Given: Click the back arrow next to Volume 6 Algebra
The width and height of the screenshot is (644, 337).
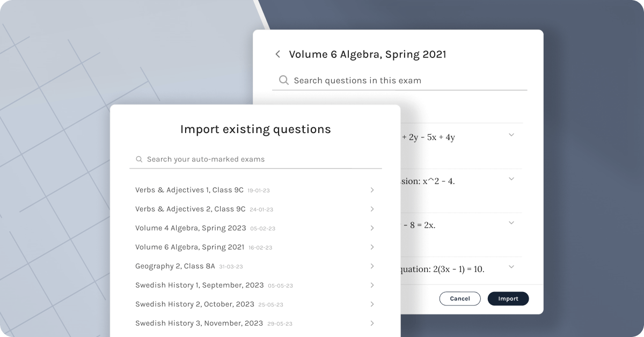Looking at the screenshot, I should click(278, 54).
